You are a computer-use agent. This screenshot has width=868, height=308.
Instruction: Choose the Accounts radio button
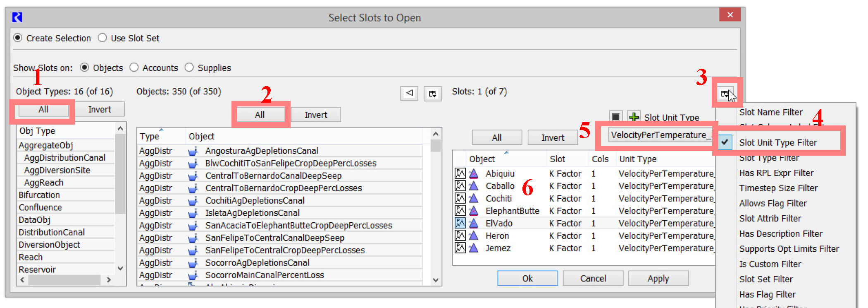pos(134,67)
